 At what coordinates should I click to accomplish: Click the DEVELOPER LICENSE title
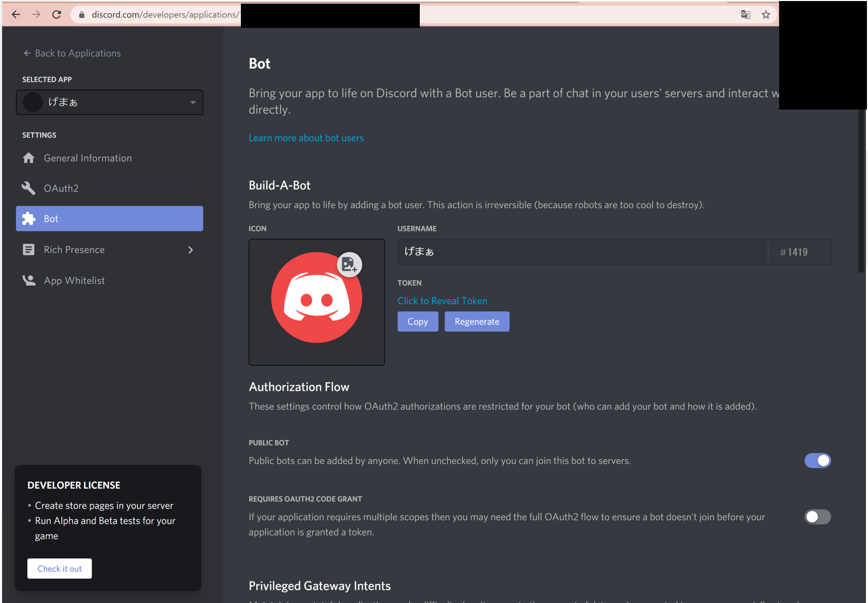point(74,485)
